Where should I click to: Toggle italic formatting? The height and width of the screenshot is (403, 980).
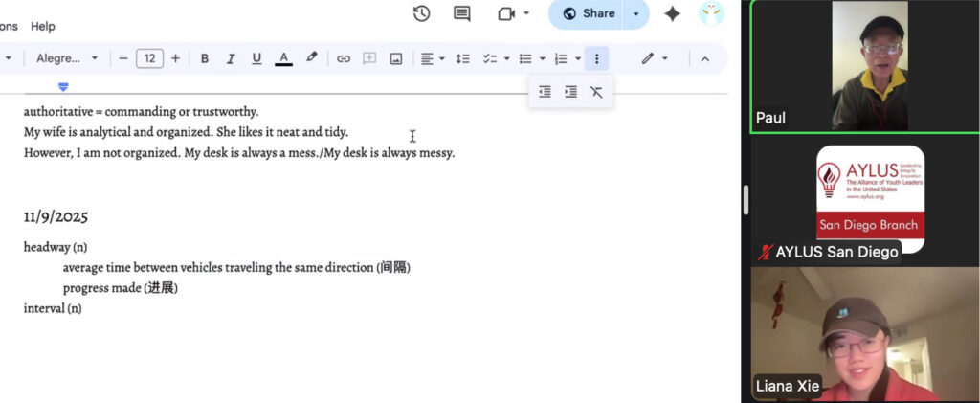point(231,58)
